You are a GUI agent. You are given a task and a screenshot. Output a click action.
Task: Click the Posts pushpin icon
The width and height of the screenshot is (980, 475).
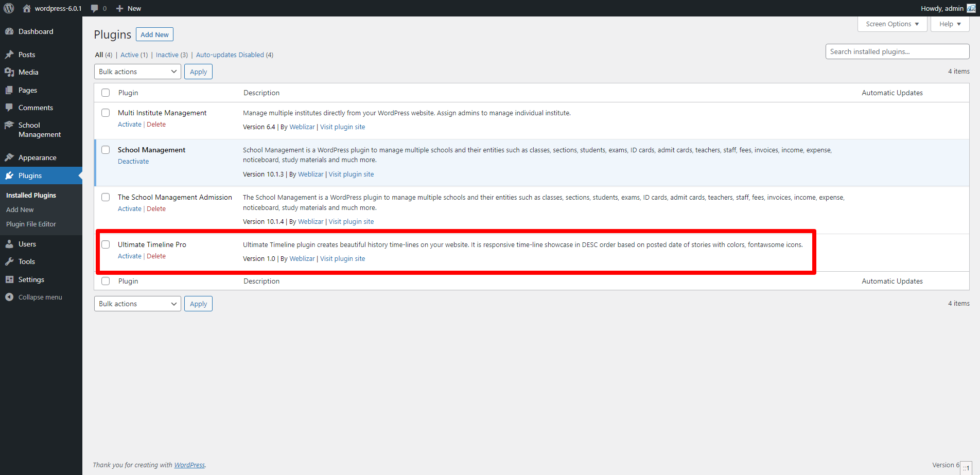tap(9, 55)
